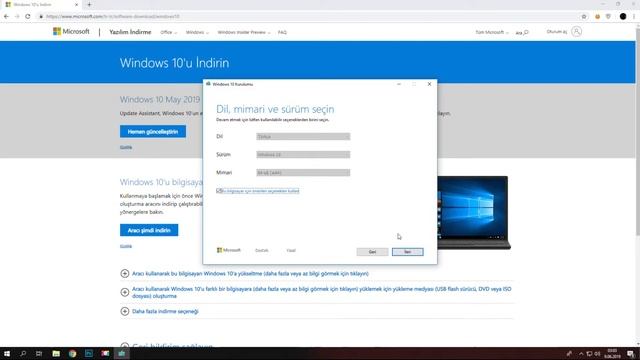Open the Sürüm edition dropdown
Viewport: 640px width, 360px height.
coord(303,154)
